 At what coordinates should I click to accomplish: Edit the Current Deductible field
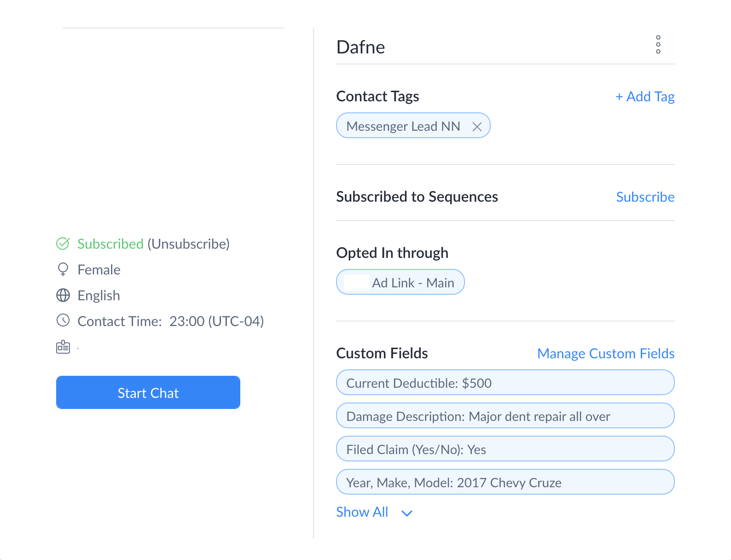click(505, 383)
